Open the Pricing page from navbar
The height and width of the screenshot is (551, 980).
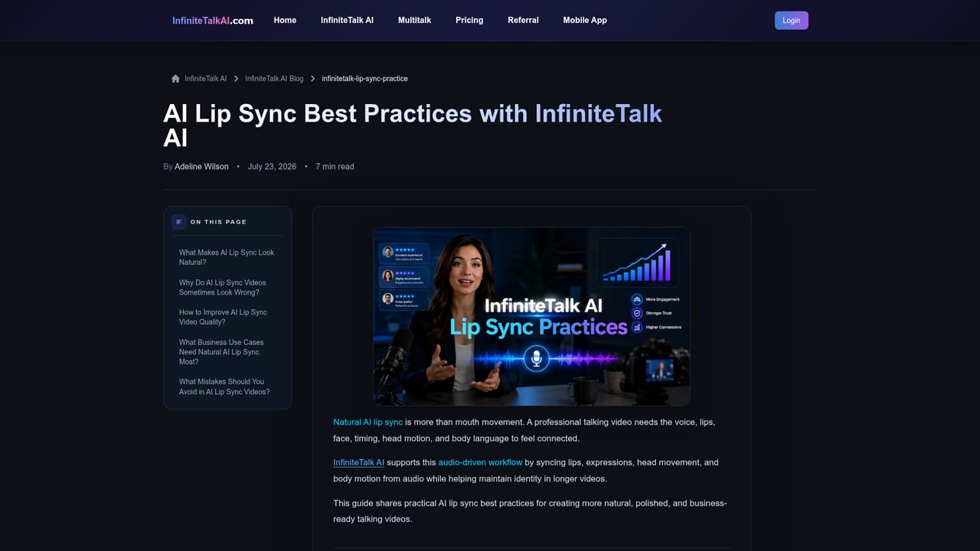click(469, 21)
